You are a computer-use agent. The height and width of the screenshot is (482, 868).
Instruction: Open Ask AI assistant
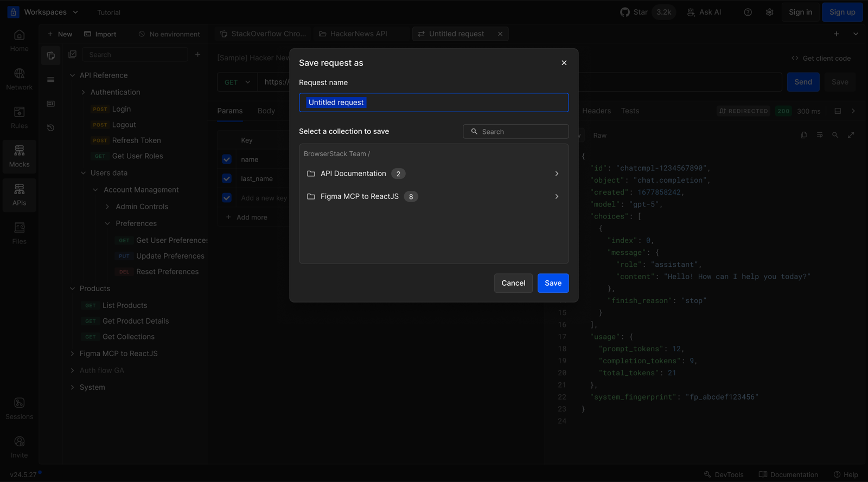704,12
